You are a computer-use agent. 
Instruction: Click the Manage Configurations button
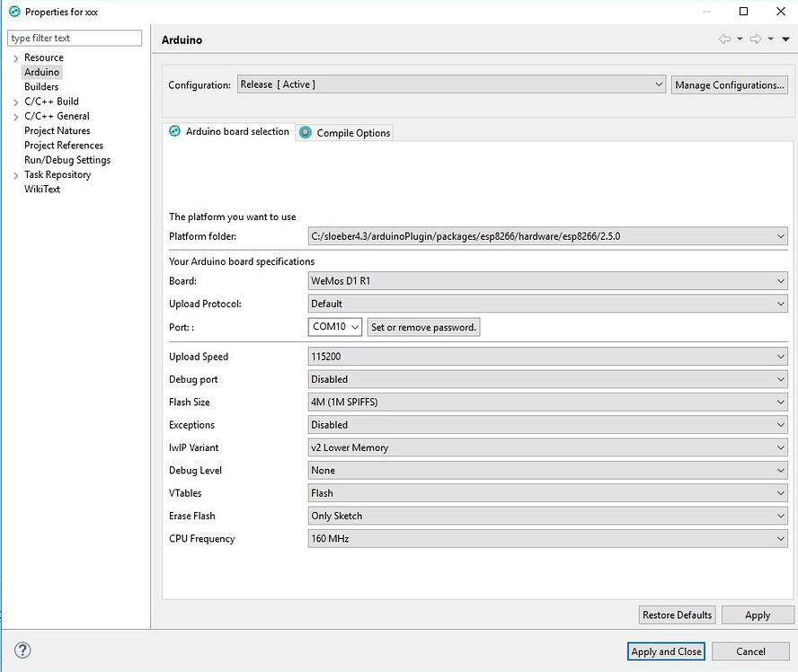tap(728, 84)
